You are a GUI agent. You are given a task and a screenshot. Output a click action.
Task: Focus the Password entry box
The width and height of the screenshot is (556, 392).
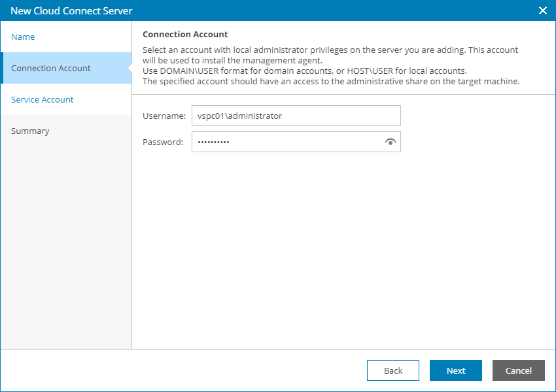click(x=288, y=142)
